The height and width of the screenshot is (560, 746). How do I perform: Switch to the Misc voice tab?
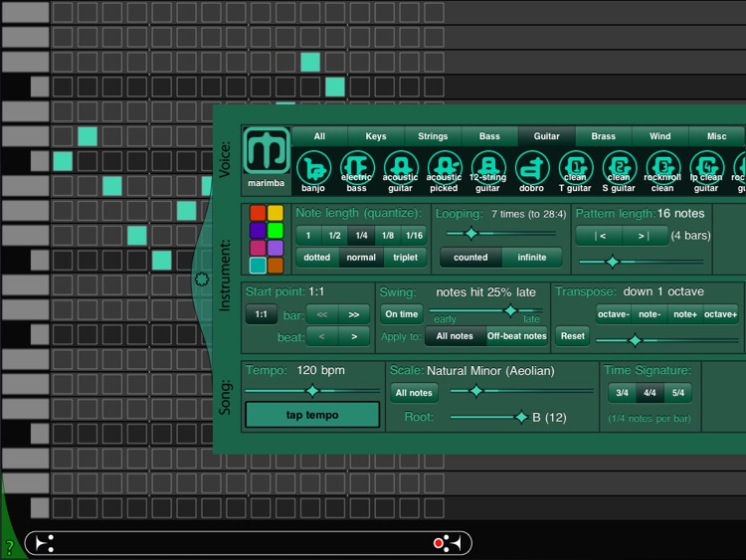pos(716,136)
